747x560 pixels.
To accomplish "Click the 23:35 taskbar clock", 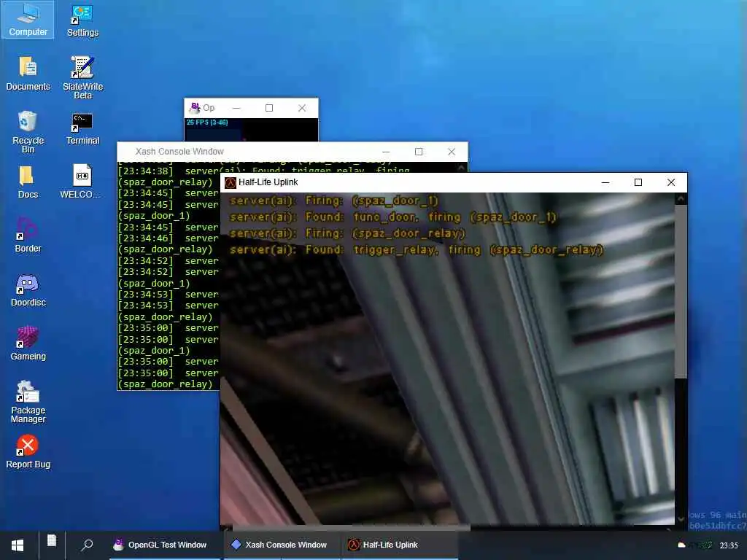I will point(729,545).
